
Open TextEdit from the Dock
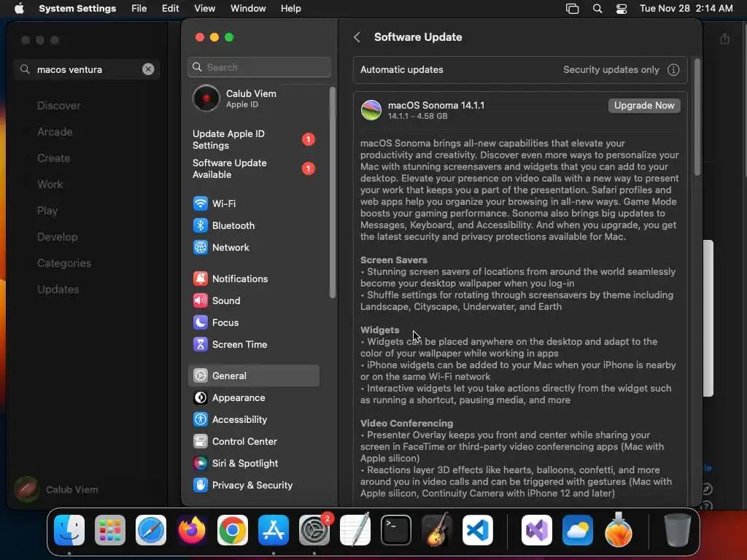point(355,530)
